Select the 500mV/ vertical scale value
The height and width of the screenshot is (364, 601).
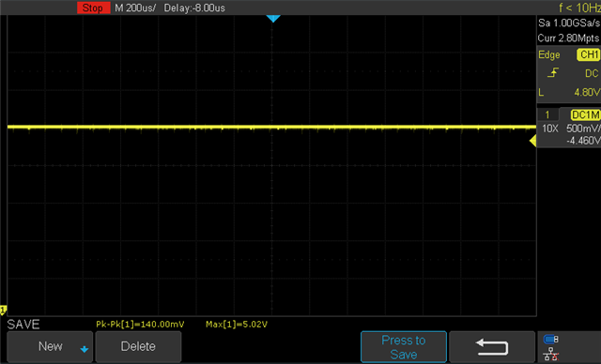click(583, 129)
